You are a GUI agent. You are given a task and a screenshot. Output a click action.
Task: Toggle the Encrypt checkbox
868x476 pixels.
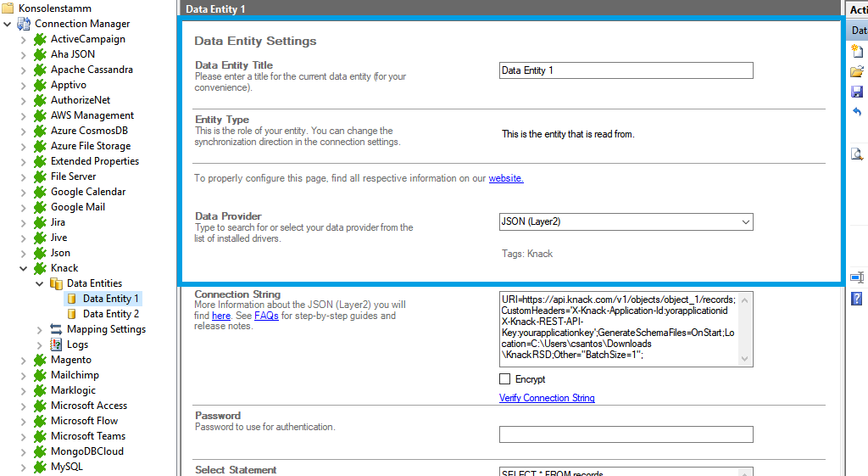click(x=505, y=379)
